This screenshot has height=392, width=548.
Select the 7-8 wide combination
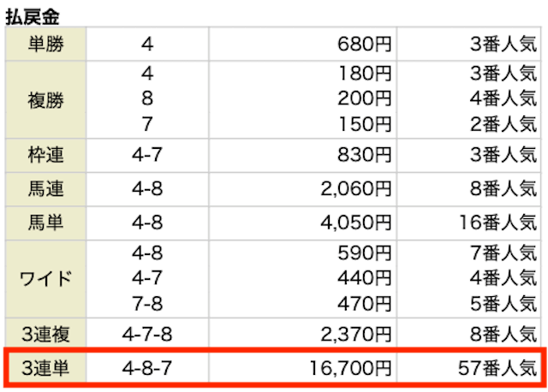pyautogui.click(x=147, y=304)
